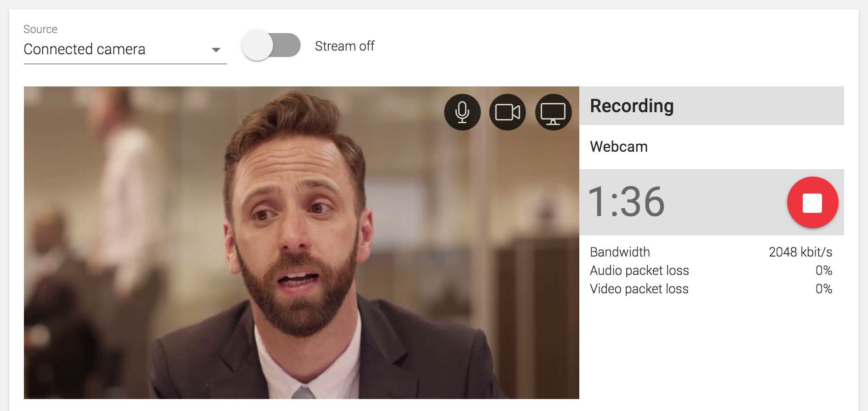The image size is (868, 411).
Task: Click the Recording panel header
Action: [x=711, y=106]
